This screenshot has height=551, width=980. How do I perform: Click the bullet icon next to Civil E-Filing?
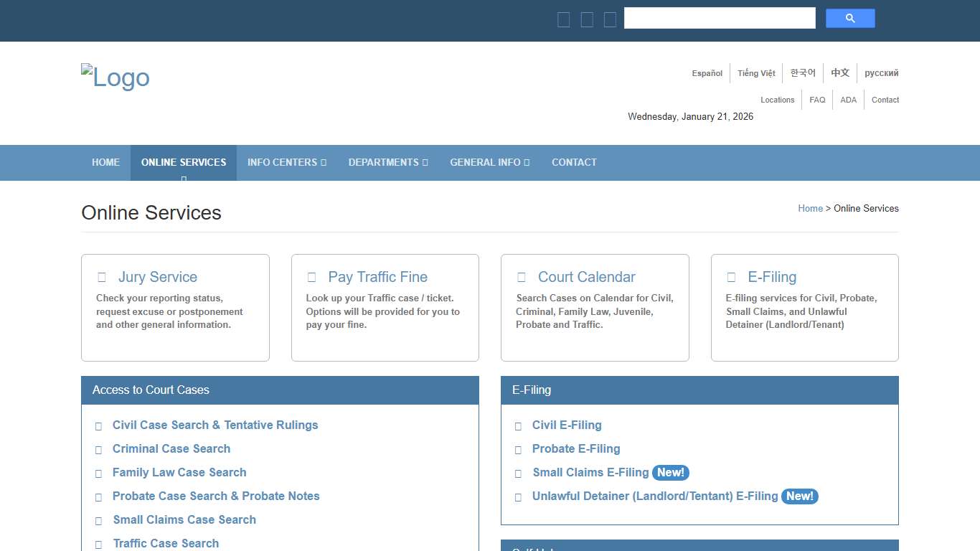pyautogui.click(x=518, y=425)
